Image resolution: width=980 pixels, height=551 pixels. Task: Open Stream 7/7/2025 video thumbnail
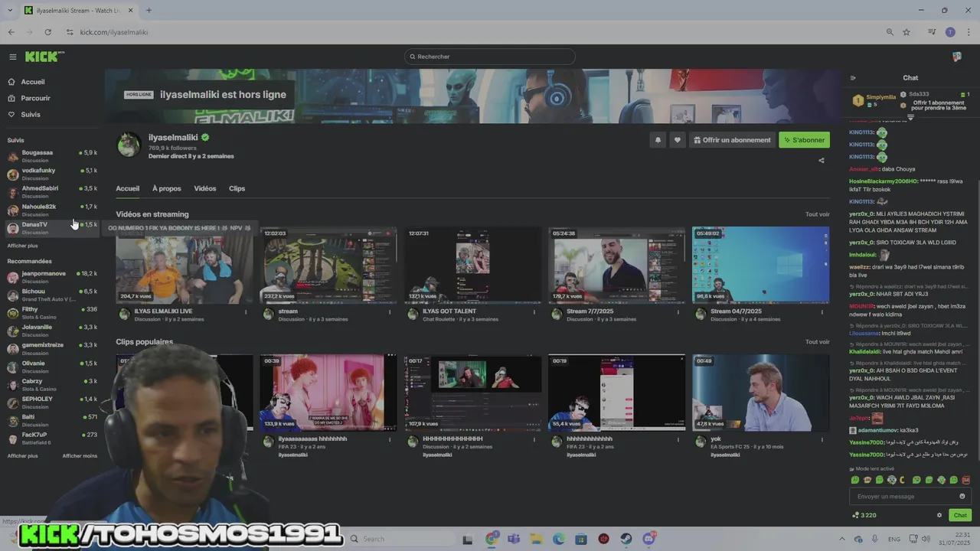tap(616, 265)
